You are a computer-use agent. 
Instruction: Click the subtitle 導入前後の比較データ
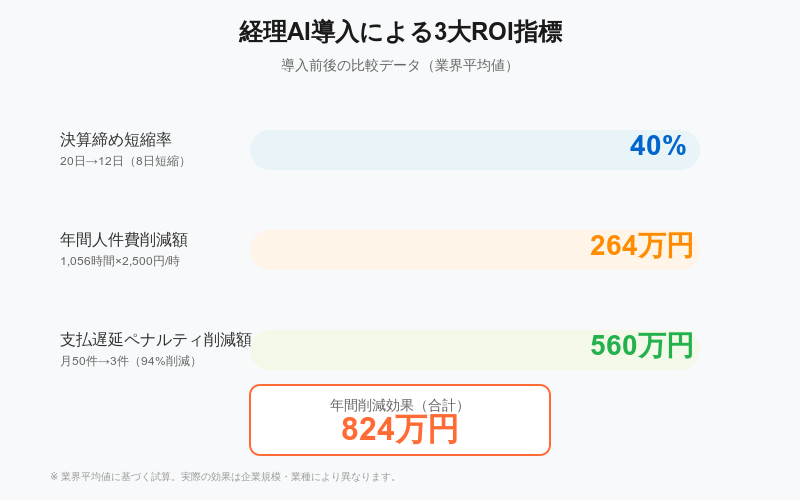pyautogui.click(x=350, y=65)
